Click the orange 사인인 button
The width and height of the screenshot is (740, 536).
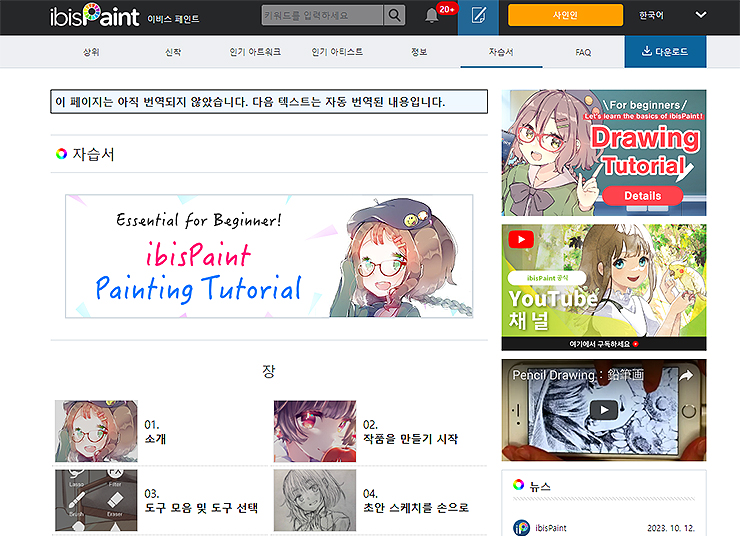tap(565, 15)
